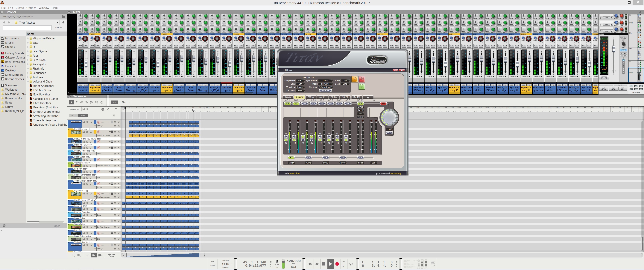644x270 pixels.
Task: Open the Titan Sync source Local dropdown
Action: click(x=325, y=80)
